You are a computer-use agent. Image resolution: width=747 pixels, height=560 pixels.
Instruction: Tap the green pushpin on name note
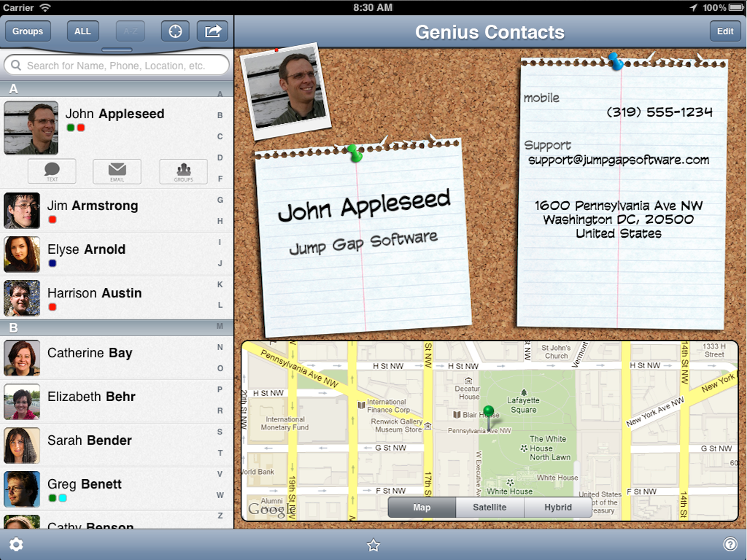[355, 153]
